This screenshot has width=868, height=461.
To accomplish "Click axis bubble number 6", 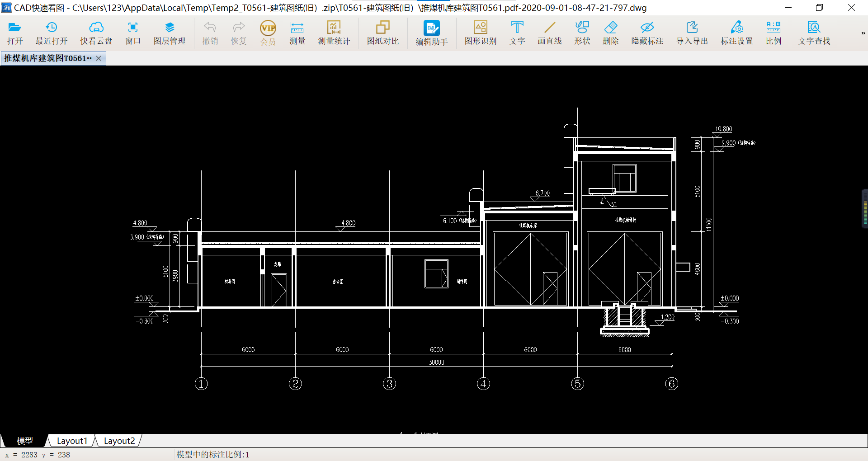I will tap(671, 384).
